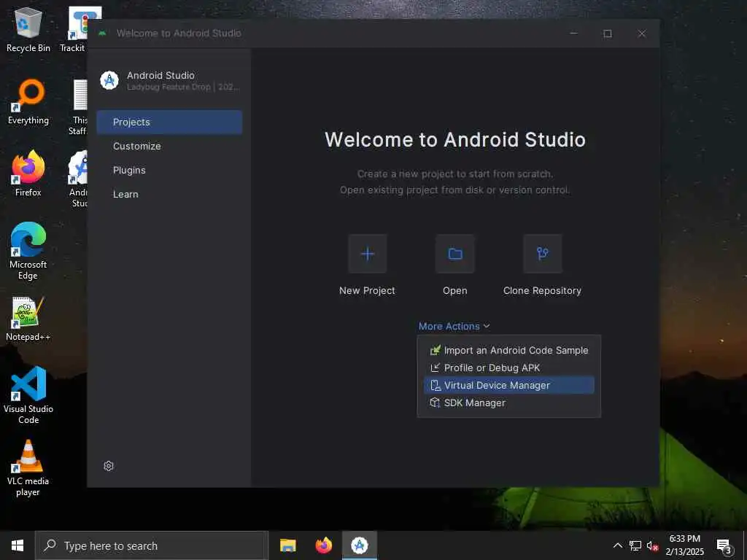
Task: Click the Virtual Device Manager phone icon
Action: (435, 385)
